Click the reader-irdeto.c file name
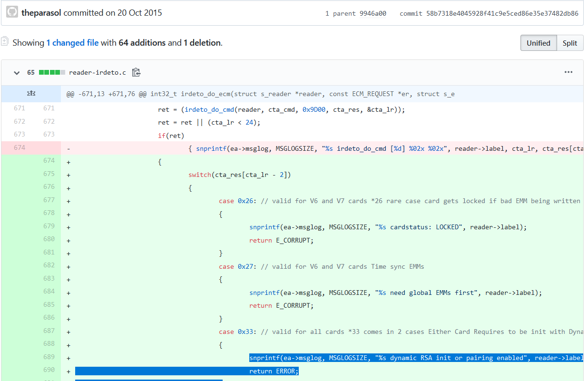The image size is (588, 381). 98,73
